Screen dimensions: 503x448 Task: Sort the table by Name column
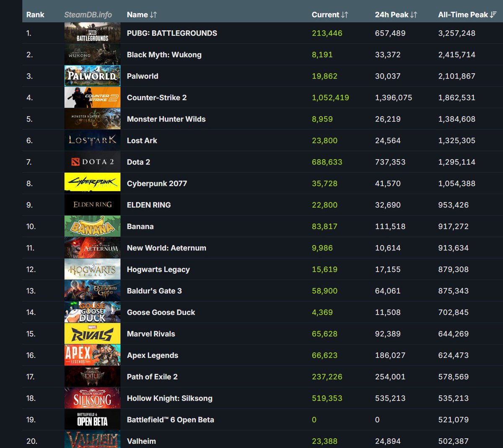[142, 15]
